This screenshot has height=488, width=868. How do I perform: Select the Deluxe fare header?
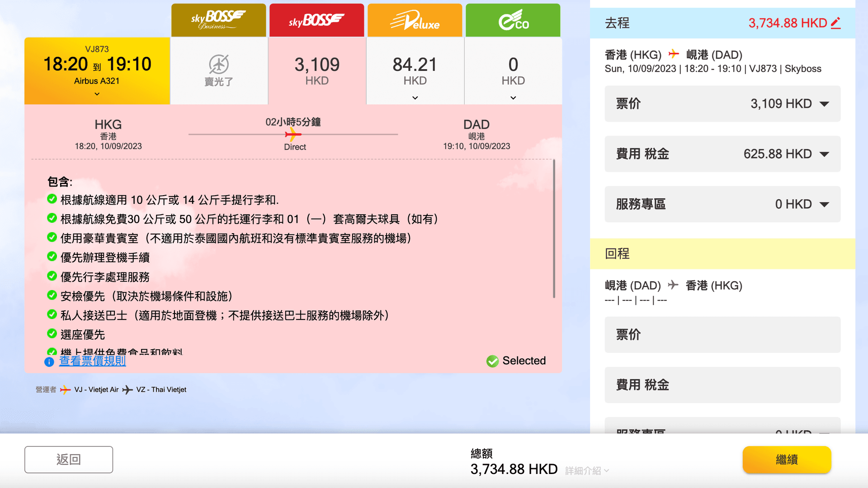[415, 20]
